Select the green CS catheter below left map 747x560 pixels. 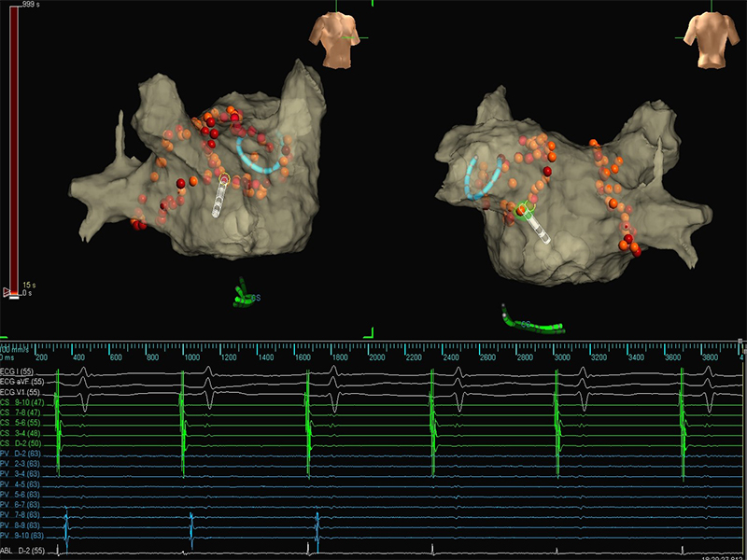click(244, 297)
